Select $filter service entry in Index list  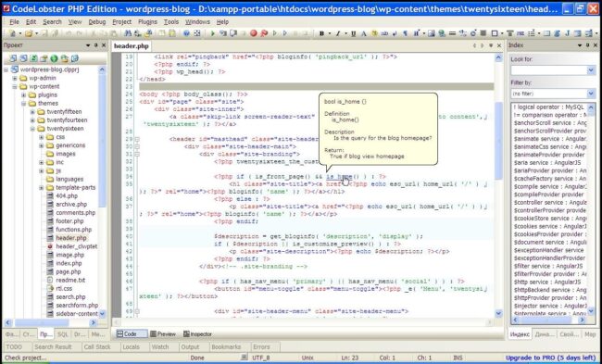coord(548,266)
